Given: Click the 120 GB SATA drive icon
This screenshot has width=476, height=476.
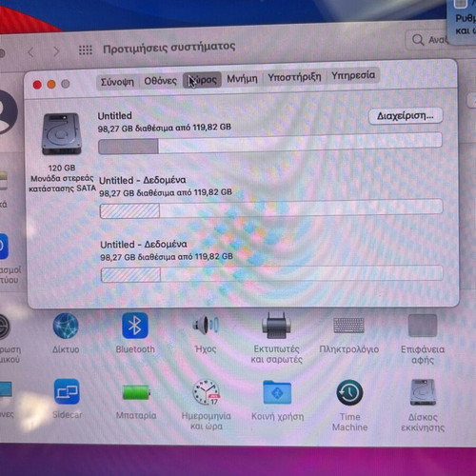Looking at the screenshot, I should (61, 134).
